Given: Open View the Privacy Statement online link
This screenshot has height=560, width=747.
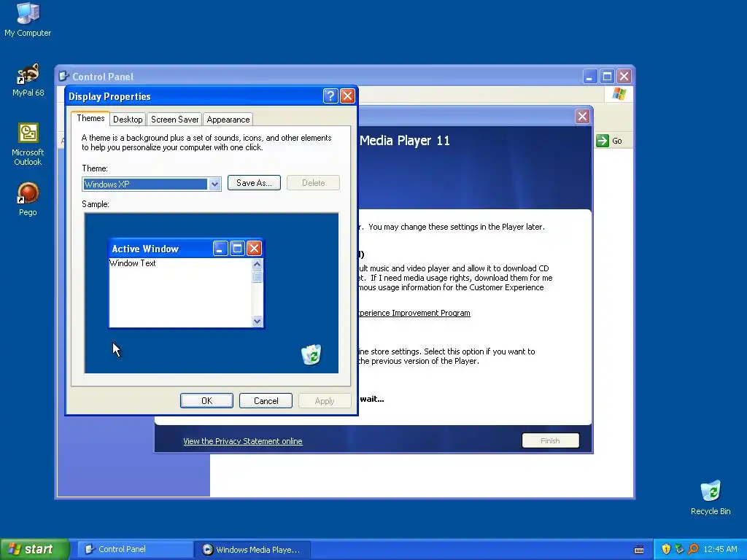Looking at the screenshot, I should (x=242, y=441).
